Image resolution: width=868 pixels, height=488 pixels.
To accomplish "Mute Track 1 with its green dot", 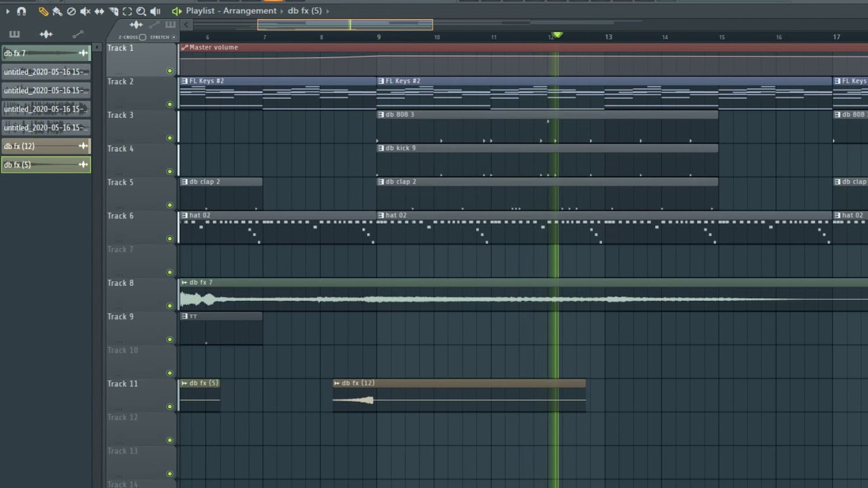I will (170, 70).
